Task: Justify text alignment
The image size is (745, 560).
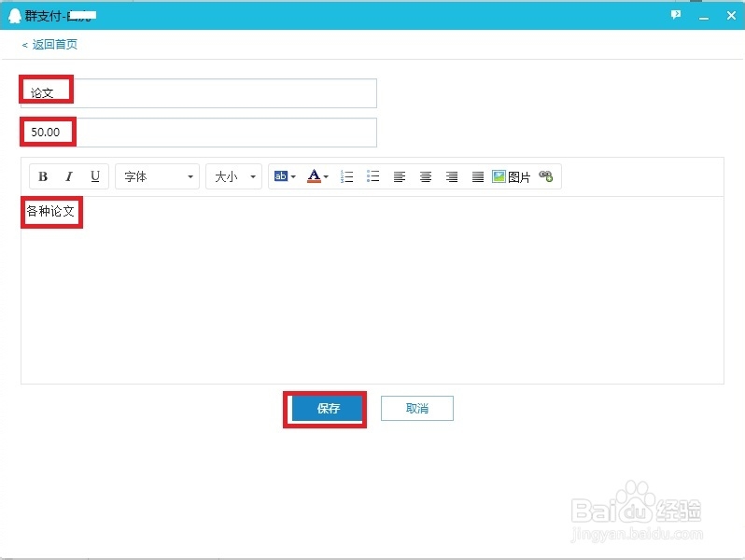Action: (x=478, y=176)
